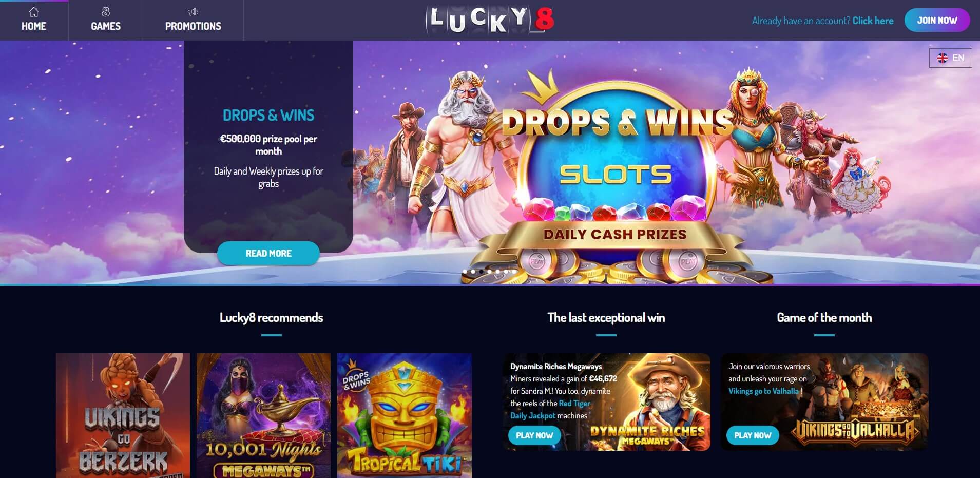Select the first carousel slide dot

click(465, 272)
